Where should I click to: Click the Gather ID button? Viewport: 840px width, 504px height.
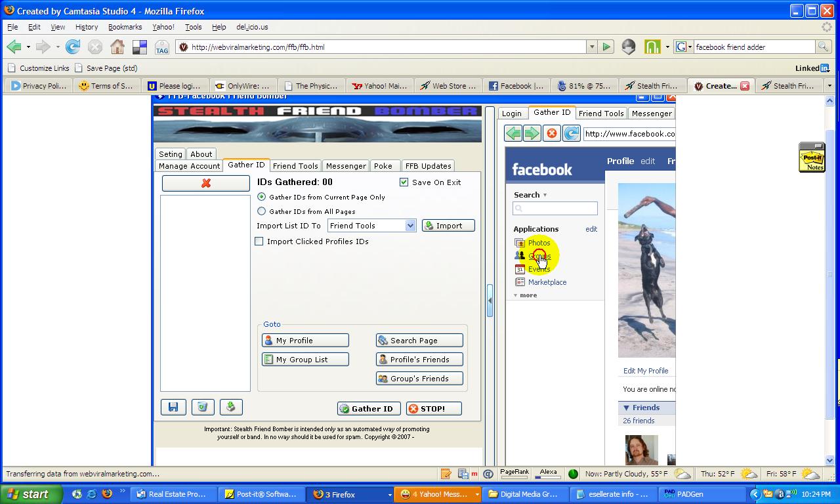pyautogui.click(x=369, y=408)
